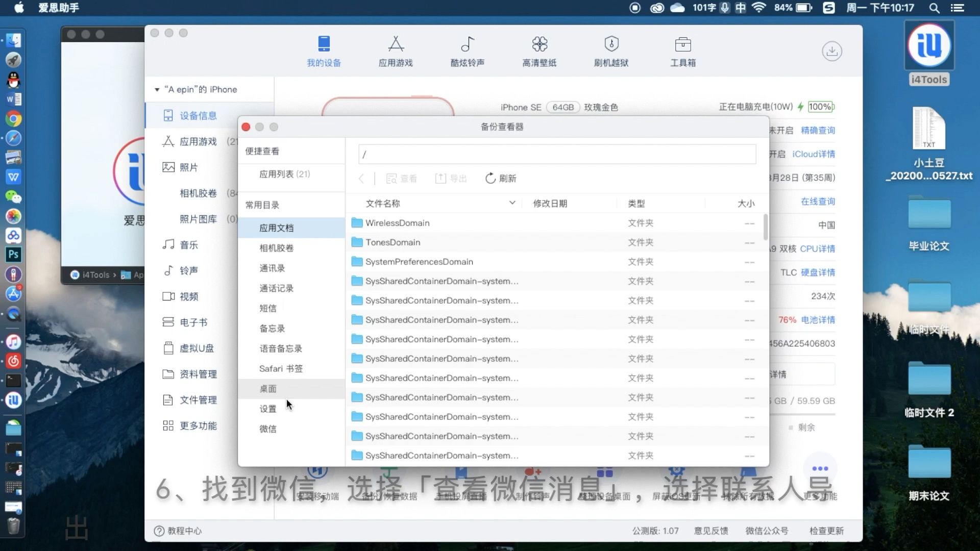Click 意见反馈 in the footer
This screenshot has width=980, height=551.
711,531
